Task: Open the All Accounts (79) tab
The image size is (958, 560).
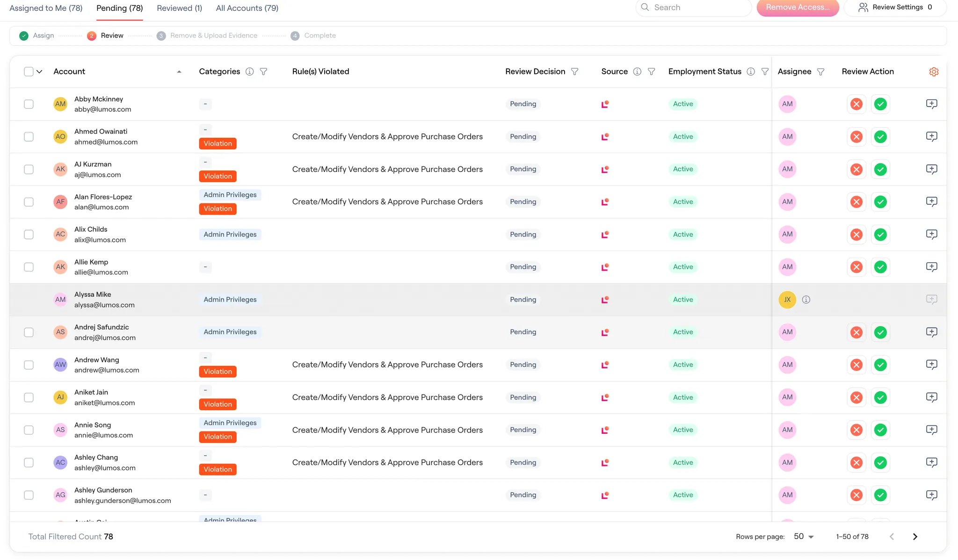Action: click(x=247, y=8)
